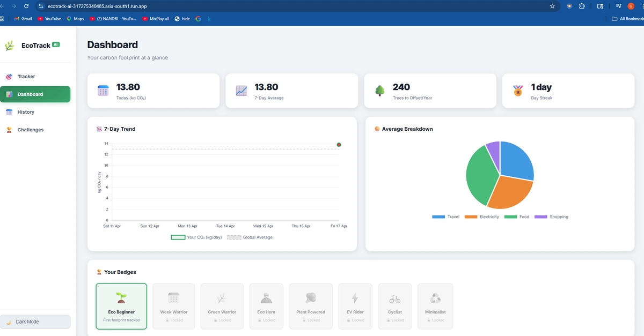Click the locked EV Rider lightning badge

[355, 305]
